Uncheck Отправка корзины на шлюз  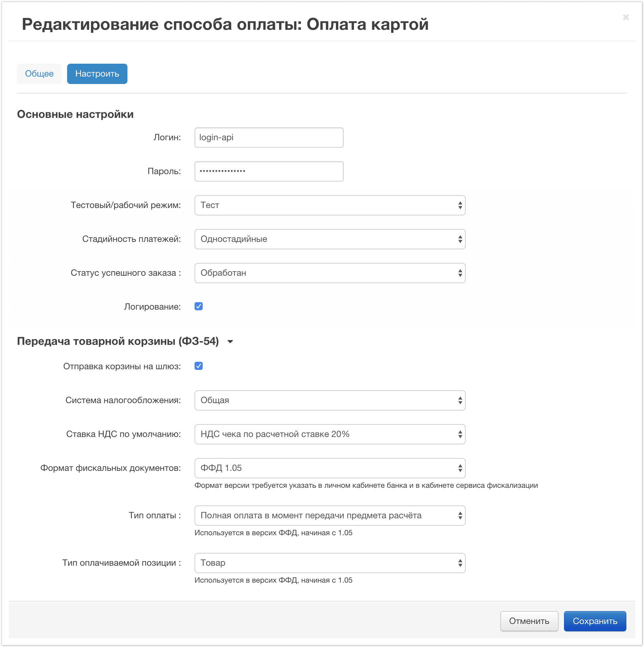(x=199, y=366)
